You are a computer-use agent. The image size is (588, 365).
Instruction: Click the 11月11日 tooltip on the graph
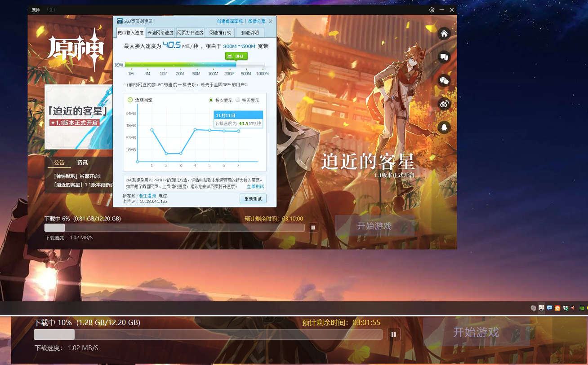pos(238,119)
